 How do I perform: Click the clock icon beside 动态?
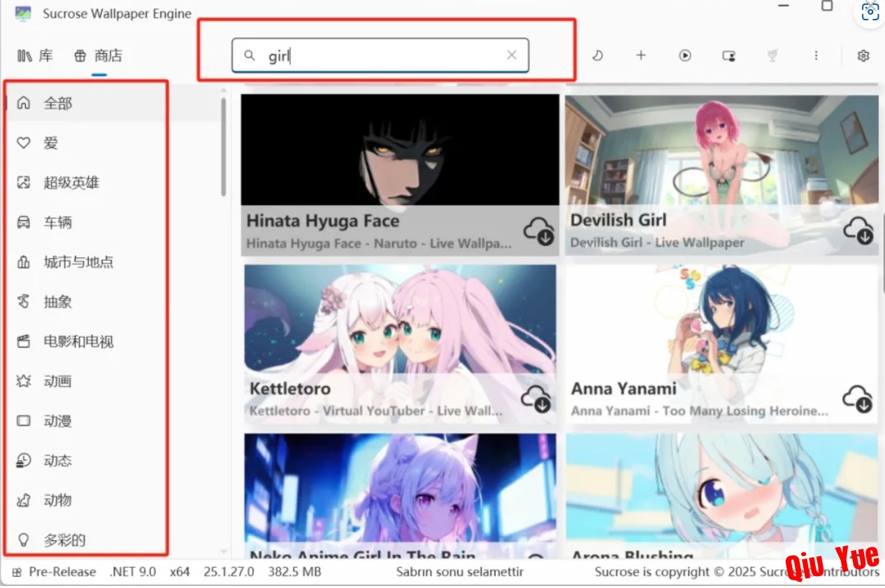pos(24,461)
